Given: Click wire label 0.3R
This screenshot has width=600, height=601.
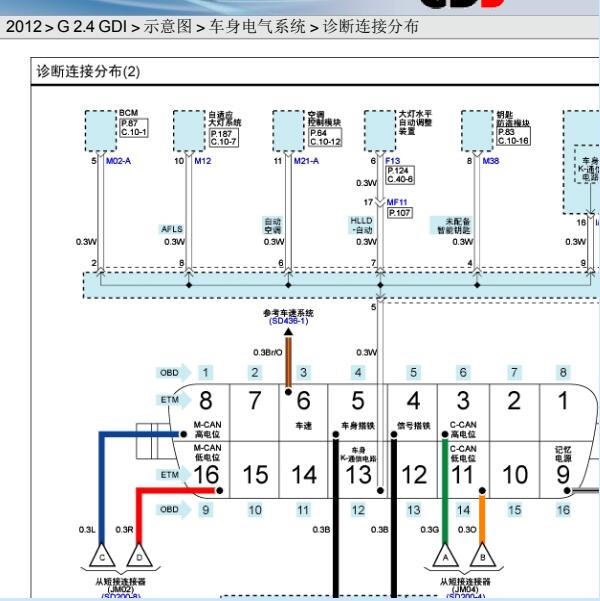Looking at the screenshot, I should [125, 530].
